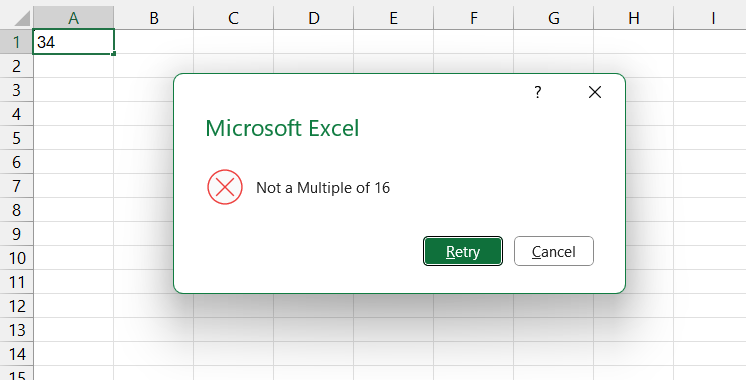Select row 9 header
This screenshot has width=746, height=380.
pos(17,234)
